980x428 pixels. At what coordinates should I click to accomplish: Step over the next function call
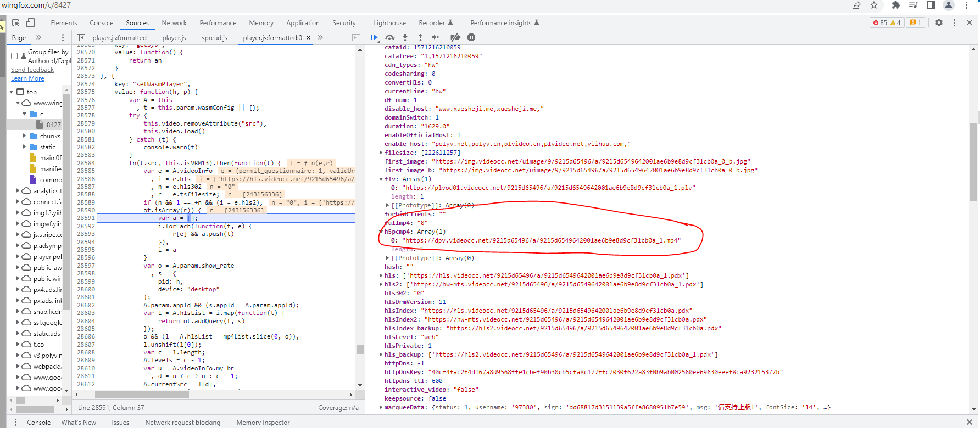point(390,37)
